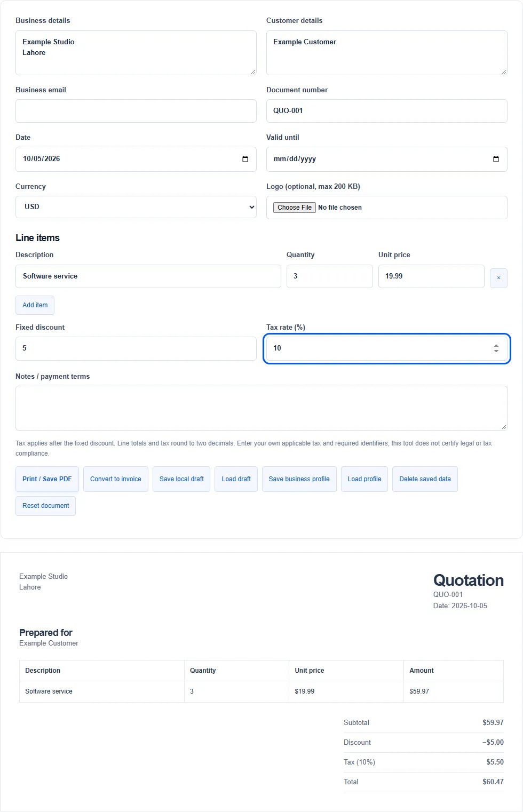
Task: Click Delete saved data button
Action: point(425,479)
